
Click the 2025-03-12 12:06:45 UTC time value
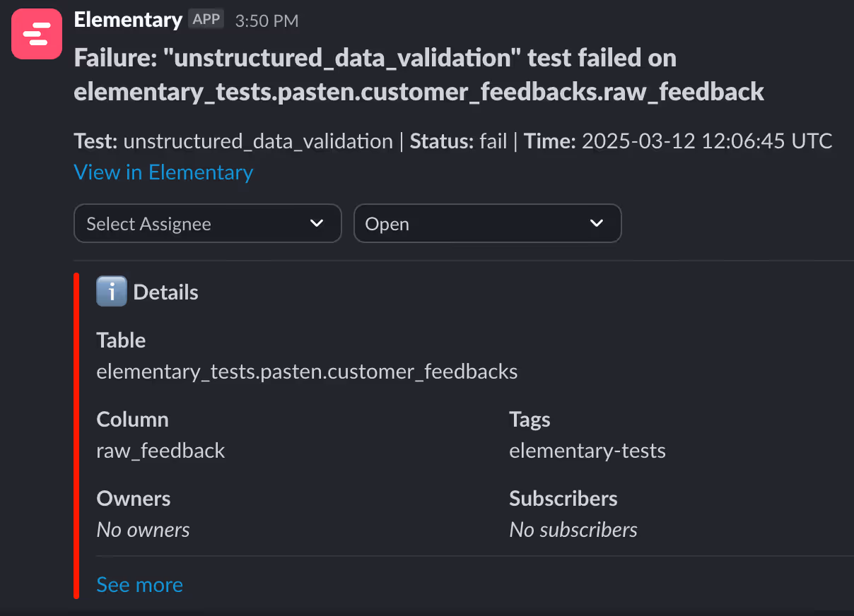706,141
